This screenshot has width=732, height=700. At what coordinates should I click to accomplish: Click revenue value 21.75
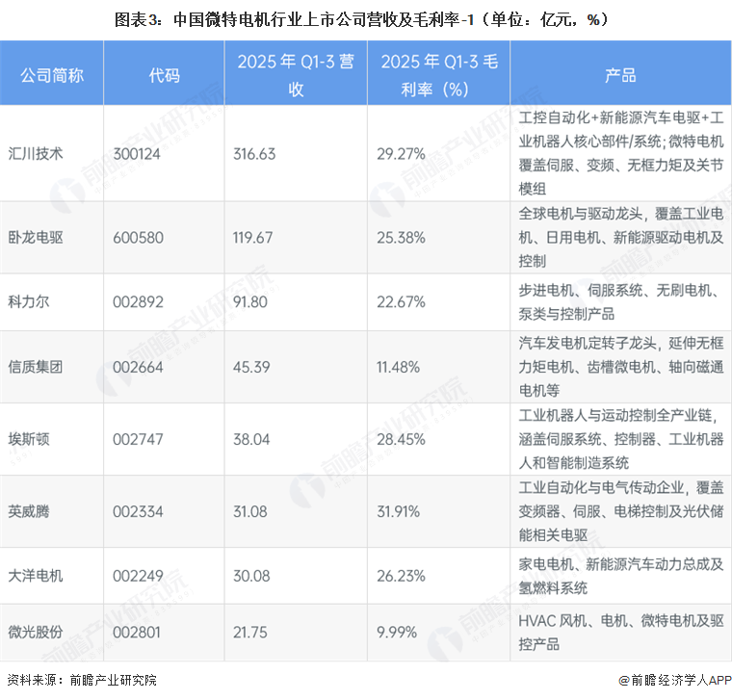pyautogui.click(x=250, y=633)
